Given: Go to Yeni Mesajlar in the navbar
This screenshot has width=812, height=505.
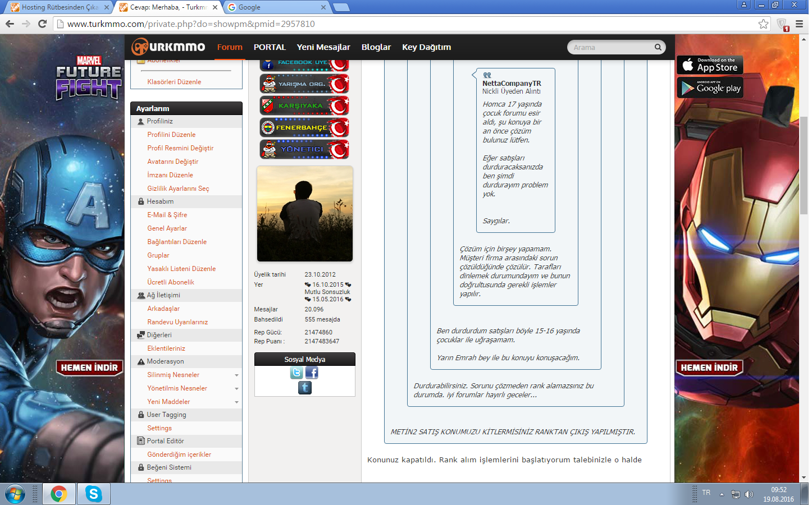Looking at the screenshot, I should 323,47.
